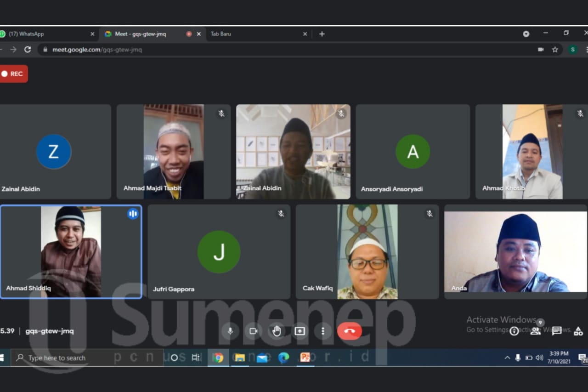Viewport: 588px width, 392px height.
Task: Show the participants list panel
Action: click(x=536, y=331)
